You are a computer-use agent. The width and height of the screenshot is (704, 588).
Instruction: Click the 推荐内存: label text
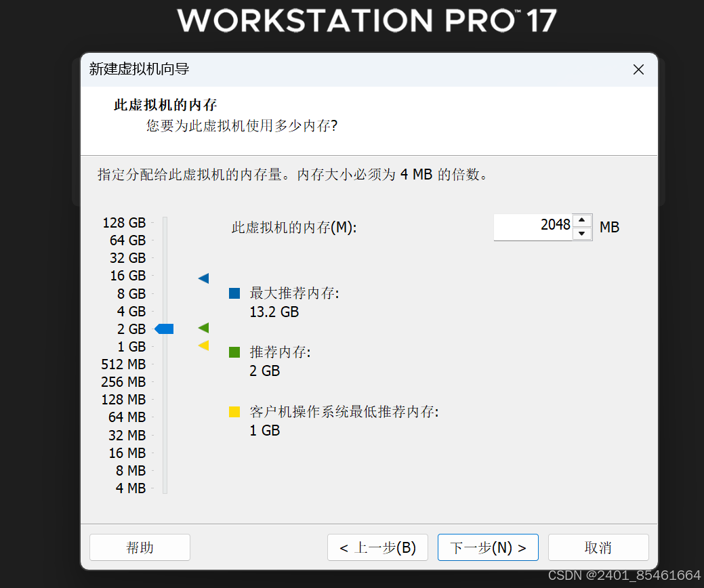[x=280, y=352]
